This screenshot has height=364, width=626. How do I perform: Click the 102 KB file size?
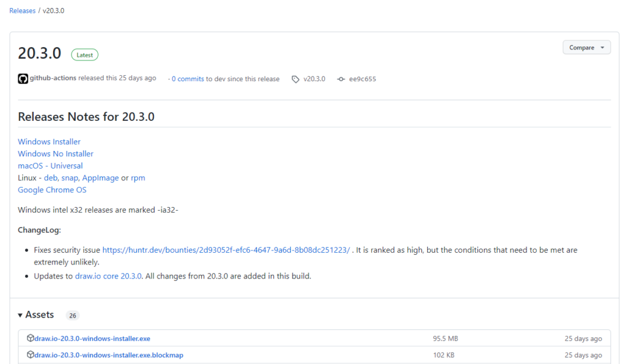click(444, 355)
